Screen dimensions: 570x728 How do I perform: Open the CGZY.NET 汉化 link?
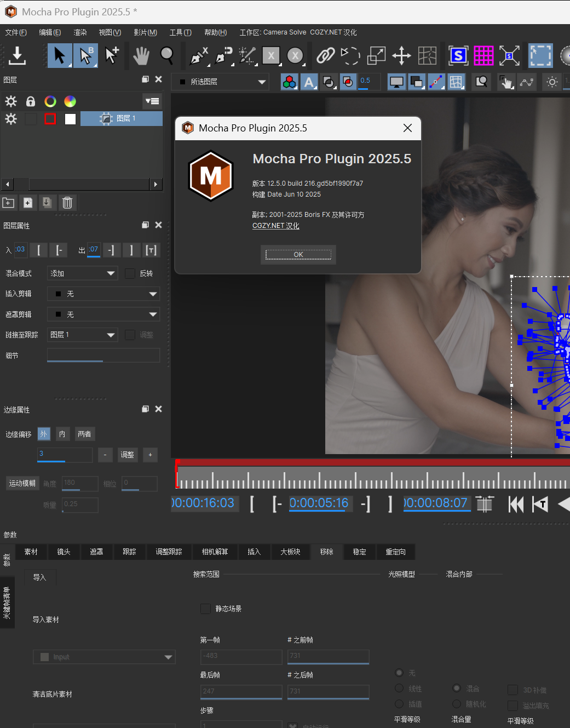click(275, 226)
